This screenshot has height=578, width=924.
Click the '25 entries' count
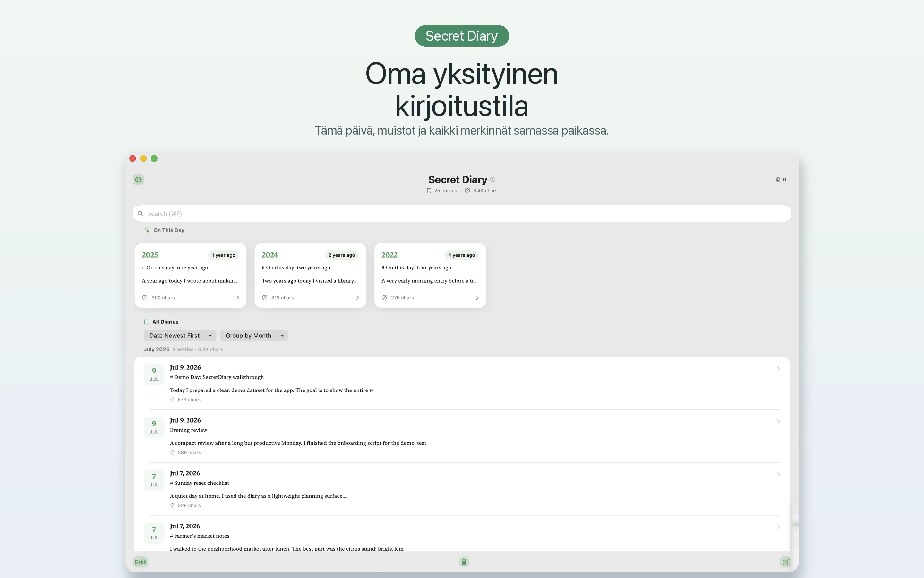pos(445,191)
